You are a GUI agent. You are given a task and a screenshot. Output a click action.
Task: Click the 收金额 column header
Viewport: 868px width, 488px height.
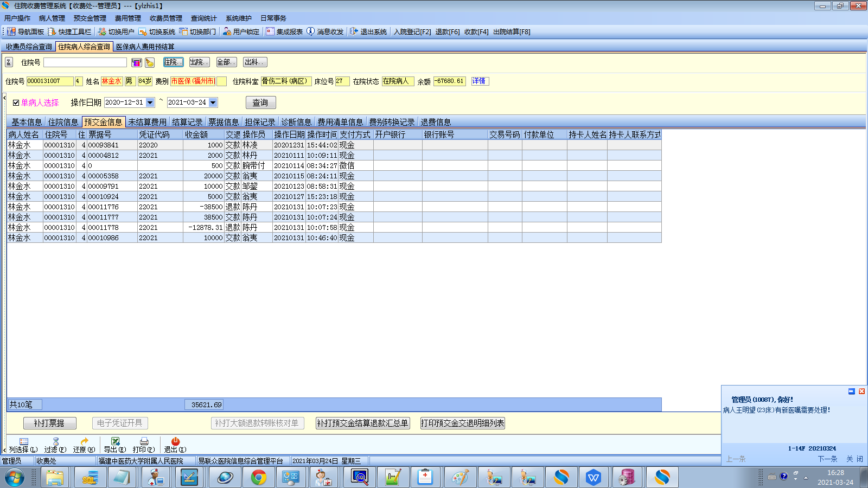pyautogui.click(x=203, y=134)
